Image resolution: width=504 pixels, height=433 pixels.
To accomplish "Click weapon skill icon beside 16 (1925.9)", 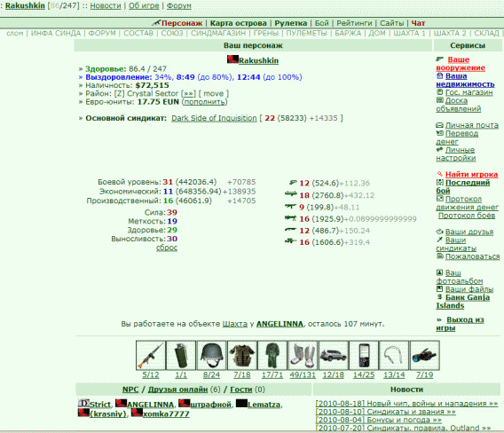I will pos(290,218).
